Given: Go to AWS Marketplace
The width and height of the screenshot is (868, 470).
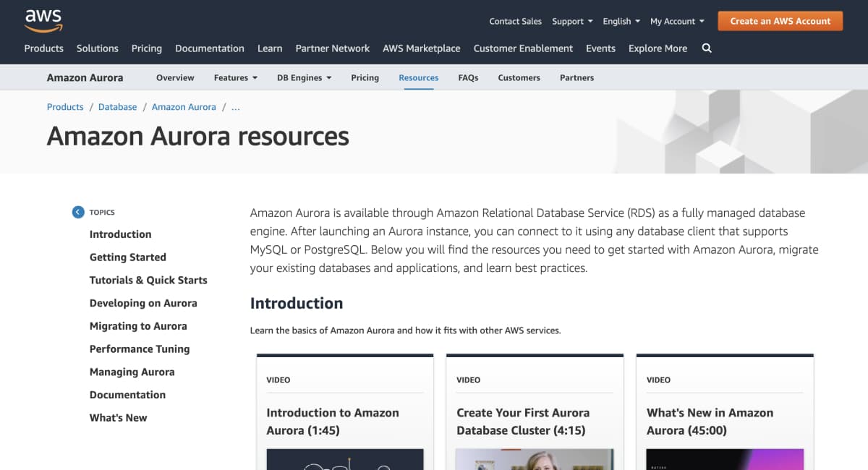Looking at the screenshot, I should click(x=421, y=48).
